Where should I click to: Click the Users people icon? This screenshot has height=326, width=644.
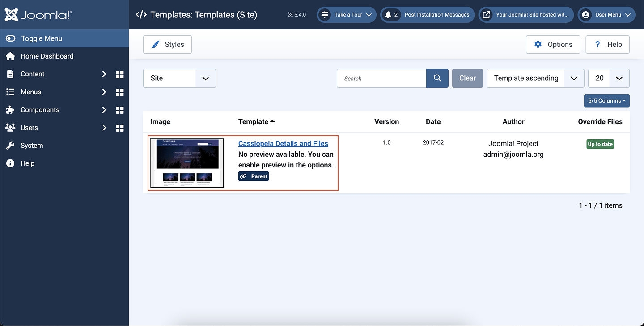(x=10, y=128)
